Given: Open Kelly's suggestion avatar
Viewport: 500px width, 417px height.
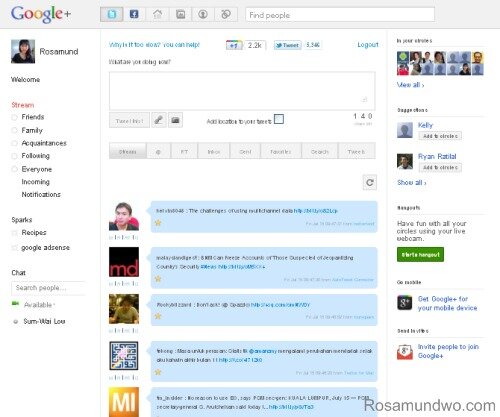Looking at the screenshot, I should [x=405, y=130].
